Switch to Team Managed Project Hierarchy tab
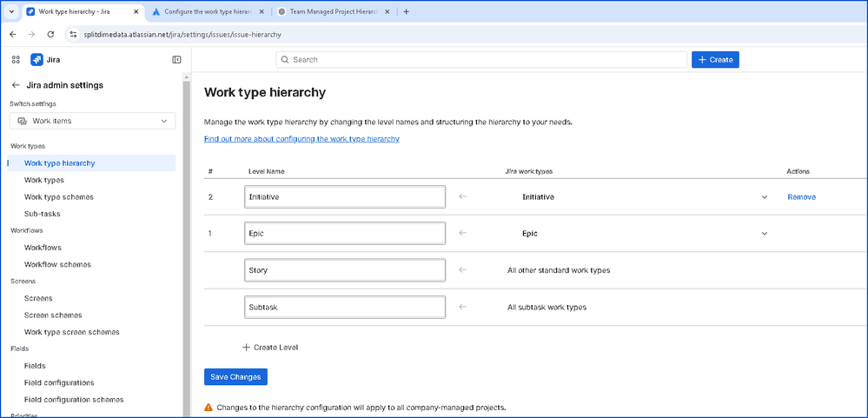This screenshot has height=418, width=868. coord(335,11)
